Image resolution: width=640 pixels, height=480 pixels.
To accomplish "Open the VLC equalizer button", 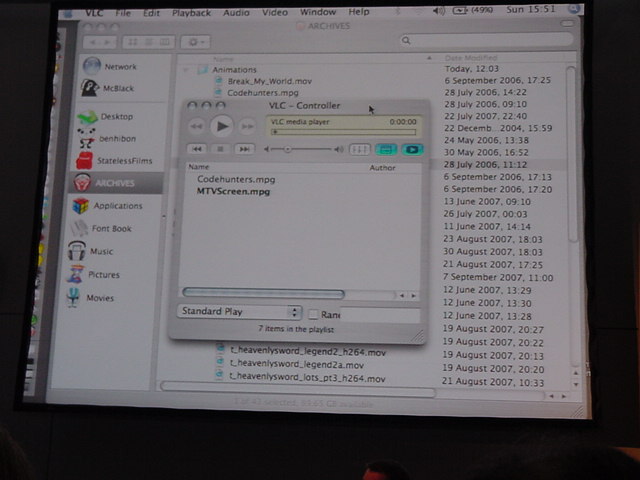I will click(360, 149).
